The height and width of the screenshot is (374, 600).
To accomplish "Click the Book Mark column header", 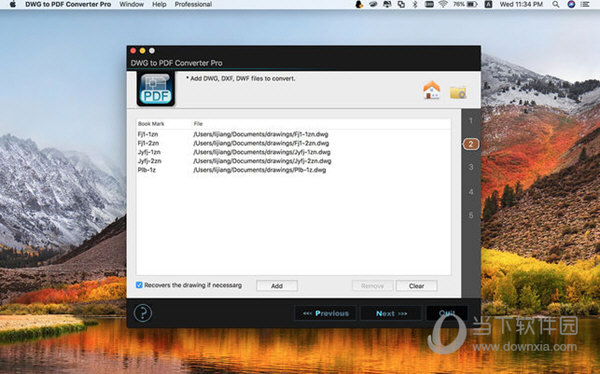I will coord(151,124).
